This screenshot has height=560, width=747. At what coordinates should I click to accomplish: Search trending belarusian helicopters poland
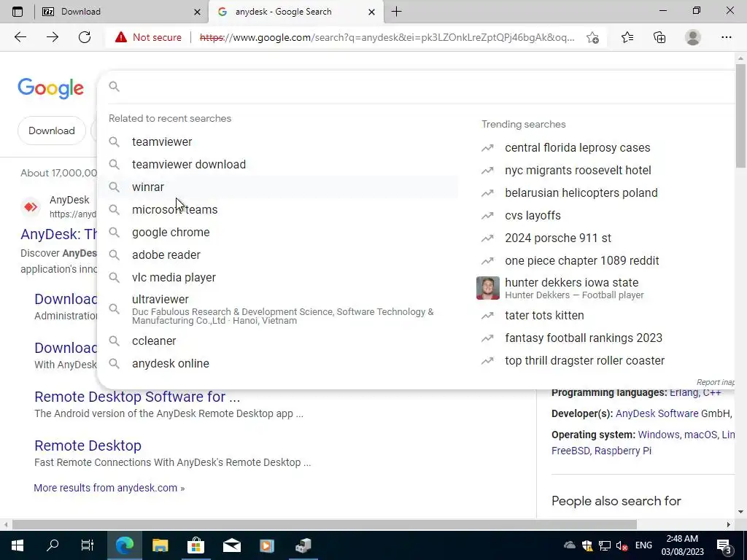click(581, 192)
